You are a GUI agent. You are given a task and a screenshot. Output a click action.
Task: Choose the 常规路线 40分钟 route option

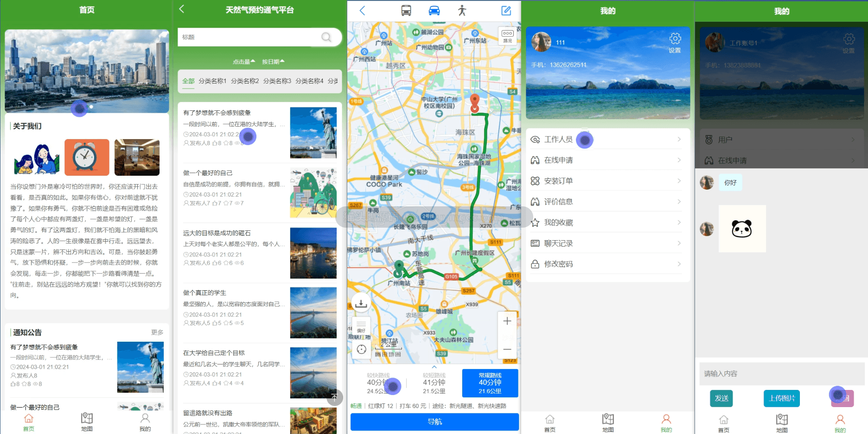[490, 383]
